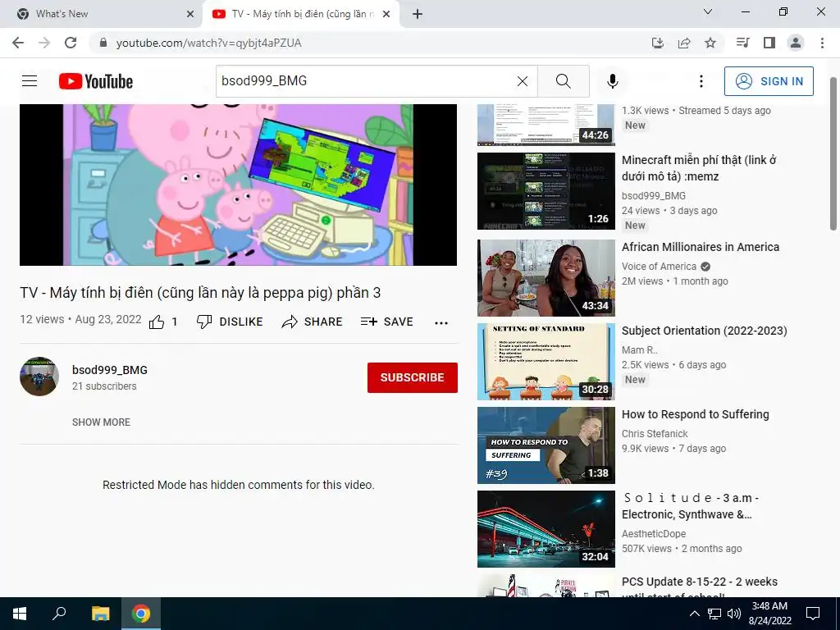Bookmark this page with star icon
Viewport: 840px width, 630px height.
point(710,43)
